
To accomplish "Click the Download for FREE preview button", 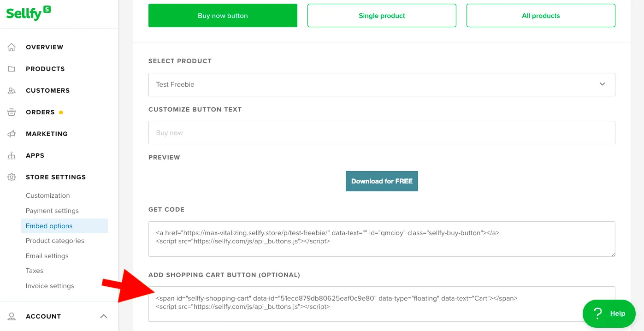I will click(382, 181).
